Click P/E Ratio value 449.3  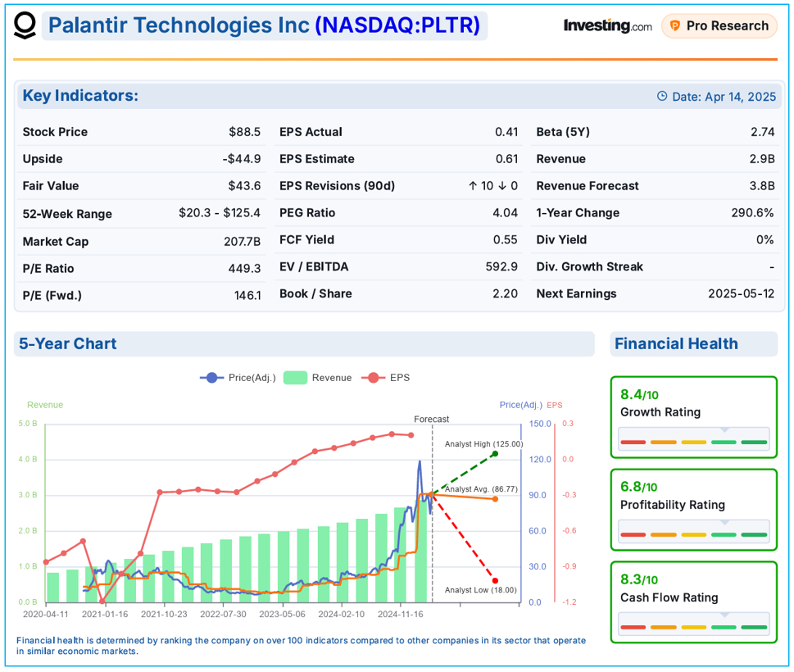244,269
